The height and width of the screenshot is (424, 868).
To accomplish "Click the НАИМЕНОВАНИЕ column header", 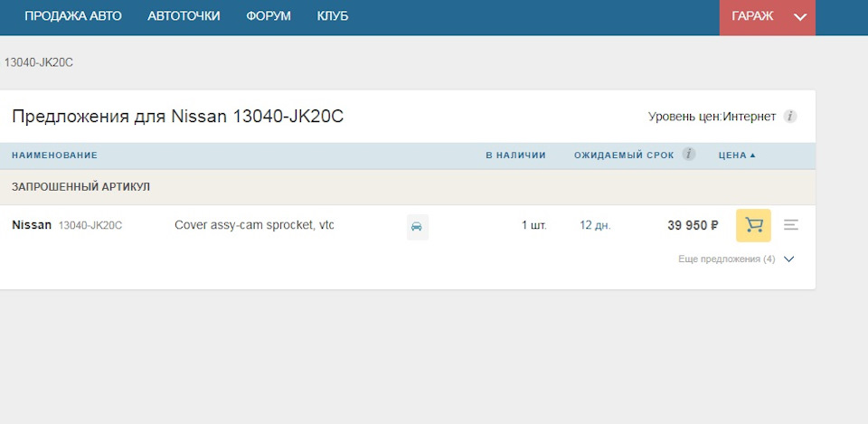I will [x=54, y=155].
